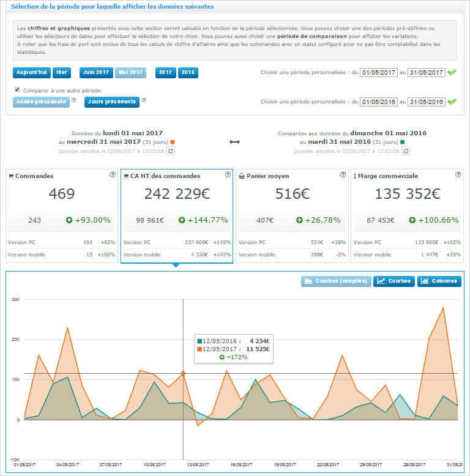Refresh the 2017 extracted data
470x476 pixels.
coord(171,151)
